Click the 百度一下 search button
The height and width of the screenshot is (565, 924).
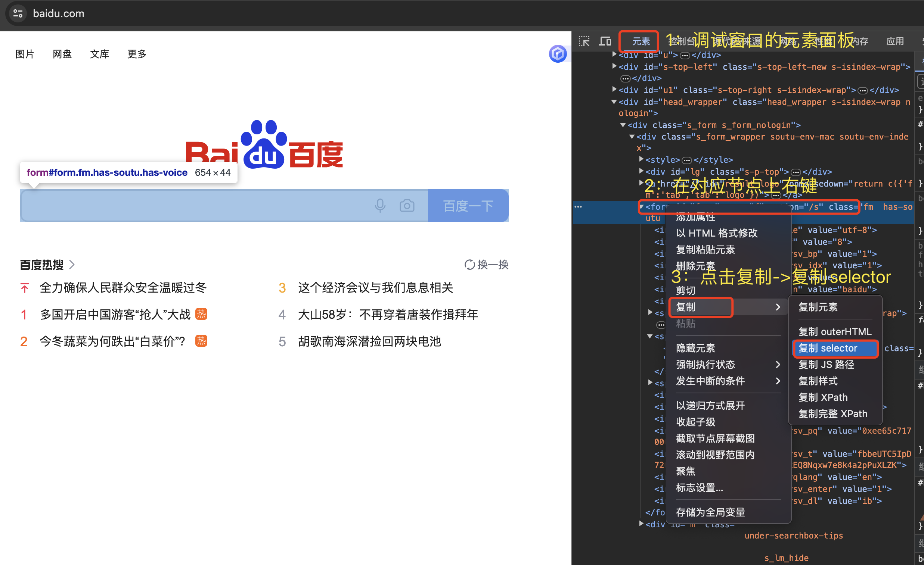click(x=468, y=206)
